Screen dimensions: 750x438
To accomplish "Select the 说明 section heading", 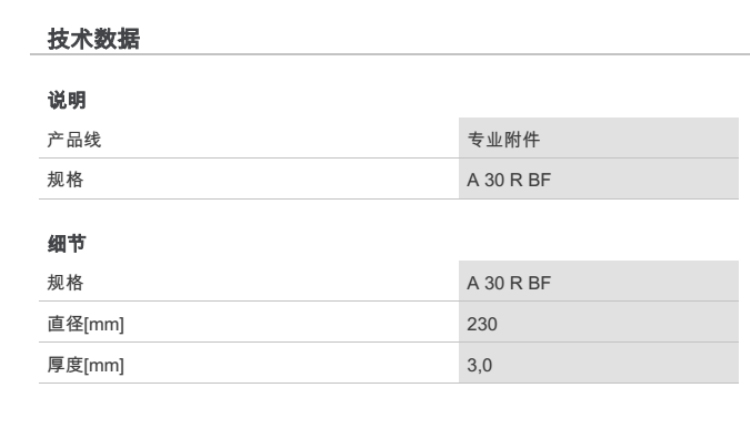I will [x=65, y=101].
